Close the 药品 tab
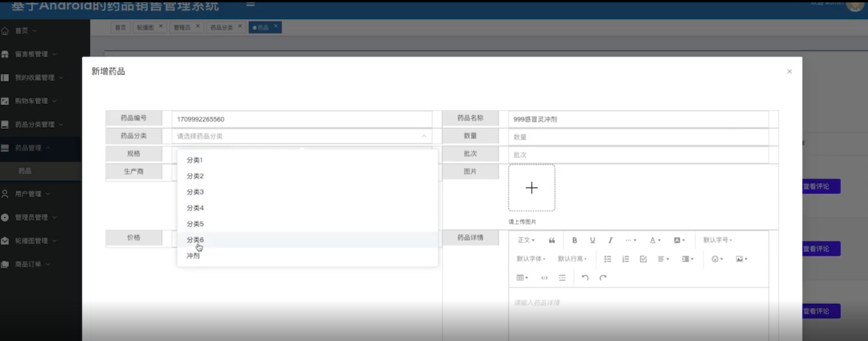 pyautogui.click(x=276, y=27)
